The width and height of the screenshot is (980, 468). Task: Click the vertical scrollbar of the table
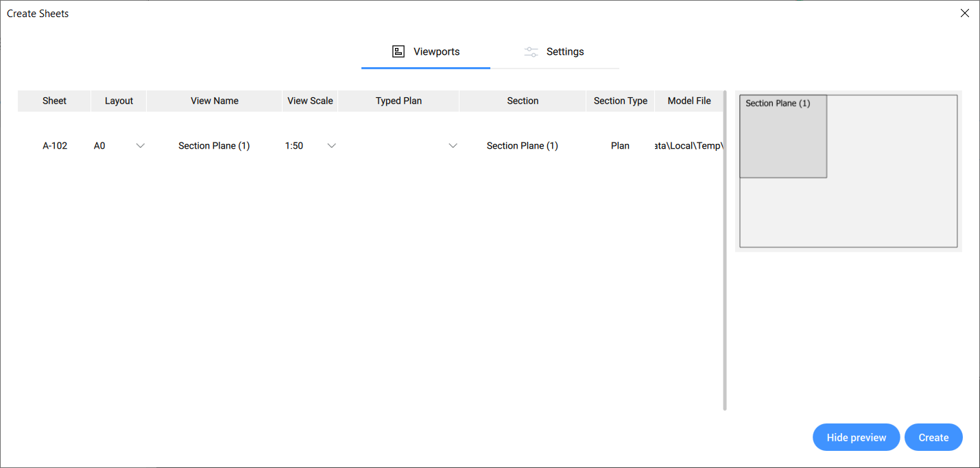(x=725, y=250)
